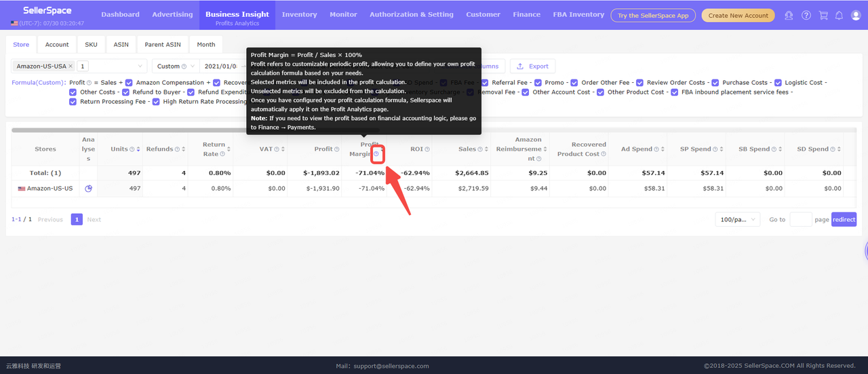Click the Go to page number field
The width and height of the screenshot is (868, 374).
801,219
